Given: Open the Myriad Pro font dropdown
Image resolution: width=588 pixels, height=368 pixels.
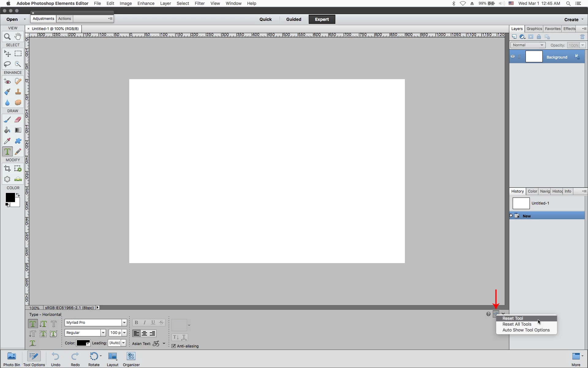Looking at the screenshot, I should [124, 323].
